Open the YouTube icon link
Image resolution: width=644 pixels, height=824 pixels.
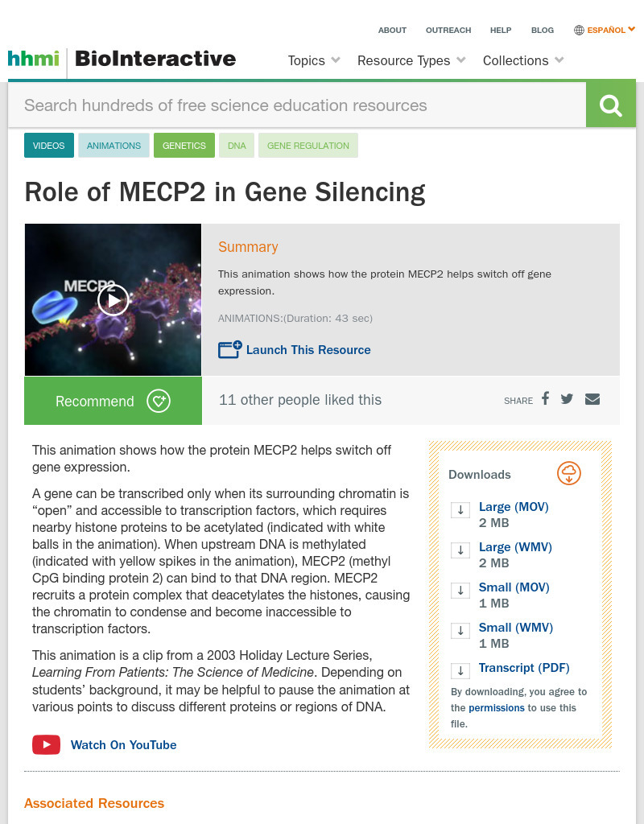coord(46,745)
